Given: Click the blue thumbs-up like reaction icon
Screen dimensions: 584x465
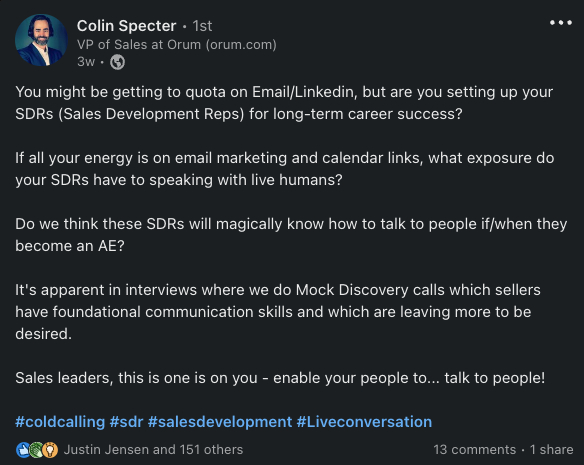Looking at the screenshot, I should (x=23, y=450).
